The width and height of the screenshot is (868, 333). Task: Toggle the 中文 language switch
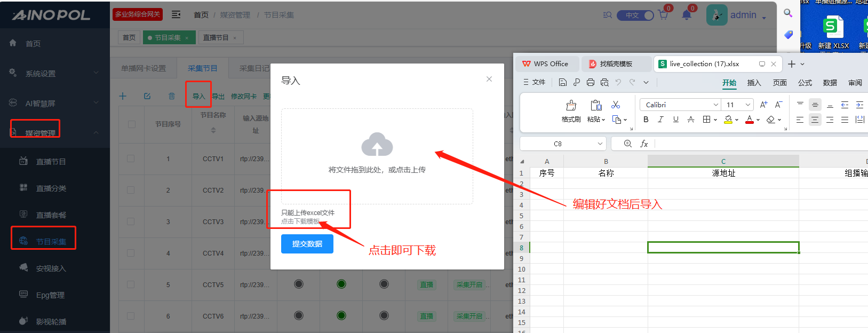635,15
